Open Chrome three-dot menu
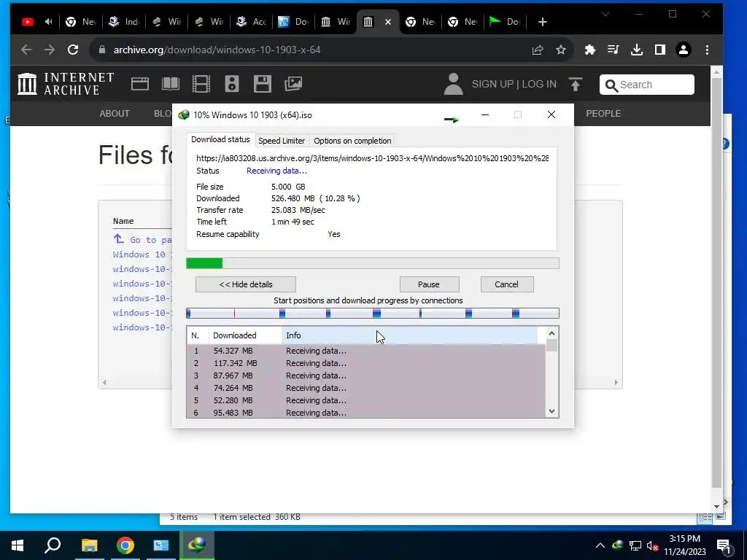 707,50
